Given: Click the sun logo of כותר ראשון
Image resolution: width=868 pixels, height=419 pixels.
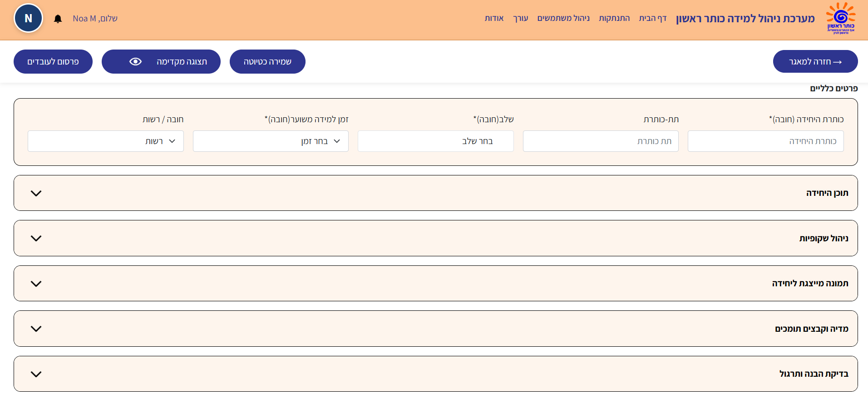Looking at the screenshot, I should [841, 18].
